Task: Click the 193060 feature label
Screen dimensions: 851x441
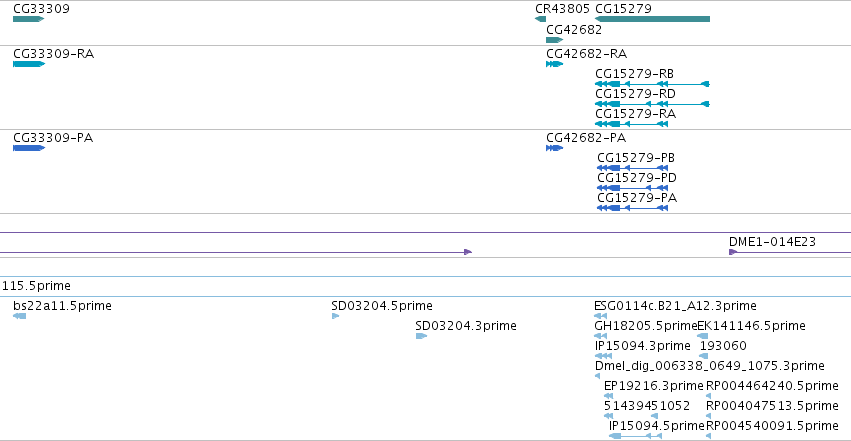Action: 723,346
